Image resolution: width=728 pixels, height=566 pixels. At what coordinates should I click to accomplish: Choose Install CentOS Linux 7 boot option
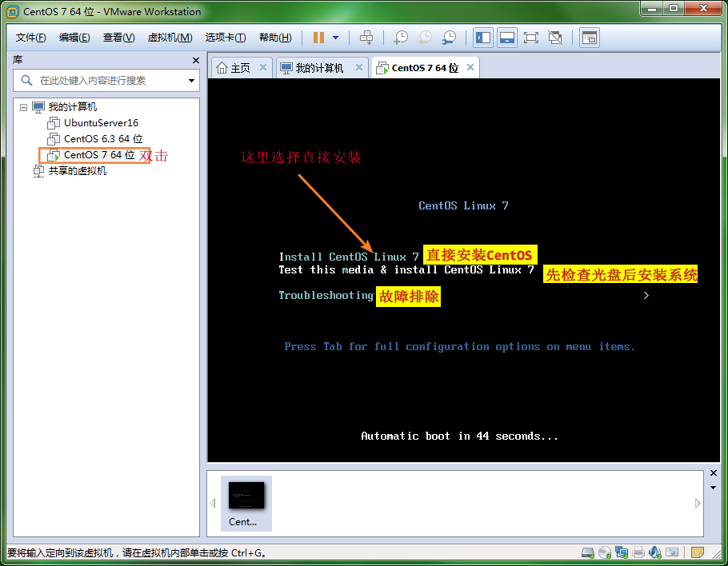tap(349, 257)
